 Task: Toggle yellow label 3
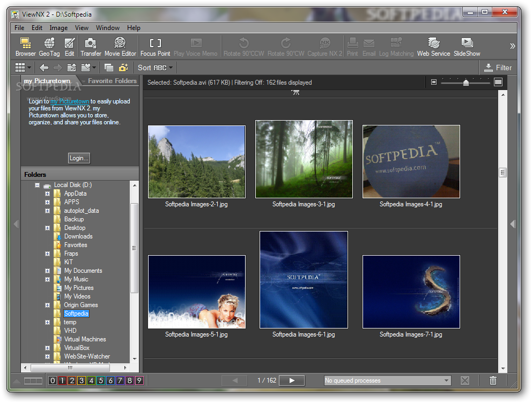click(82, 380)
